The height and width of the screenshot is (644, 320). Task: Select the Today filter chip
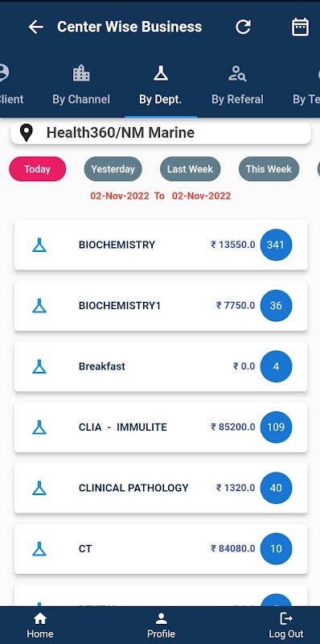(x=37, y=169)
